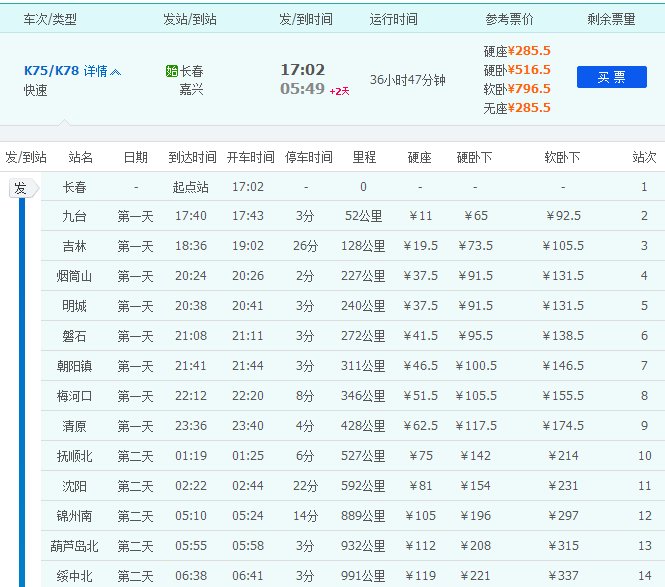This screenshot has height=587, width=665.
Task: Click the 发/到时间 column header
Action: pos(306,19)
